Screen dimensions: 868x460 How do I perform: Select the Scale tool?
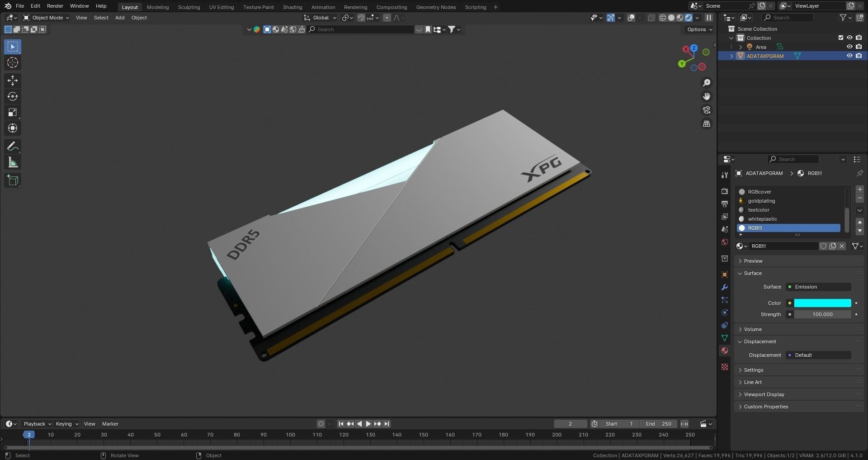click(x=13, y=112)
